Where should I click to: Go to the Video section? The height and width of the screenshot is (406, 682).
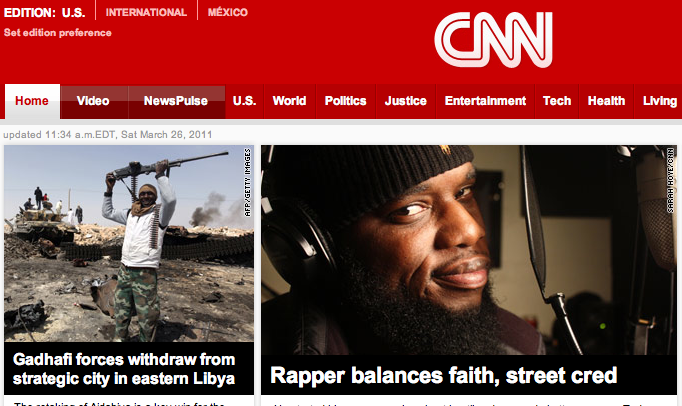pos(93,101)
